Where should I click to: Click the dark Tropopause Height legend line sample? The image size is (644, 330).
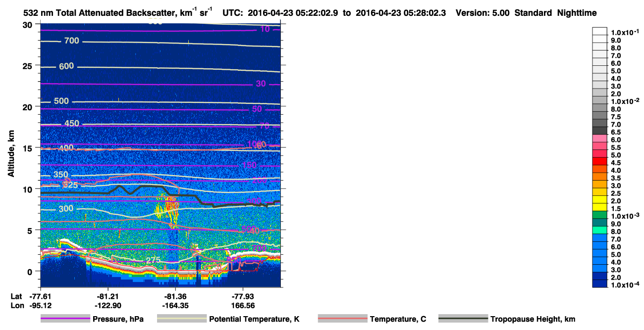point(463,319)
